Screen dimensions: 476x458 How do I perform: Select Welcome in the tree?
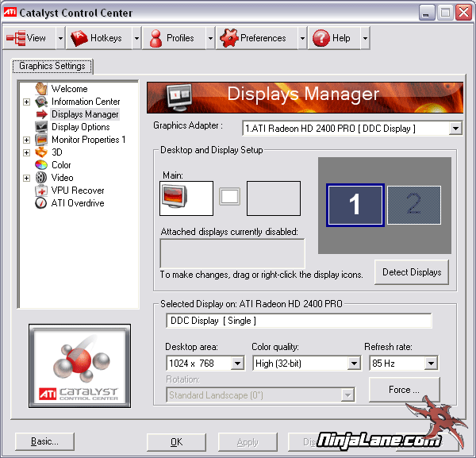[x=70, y=89]
